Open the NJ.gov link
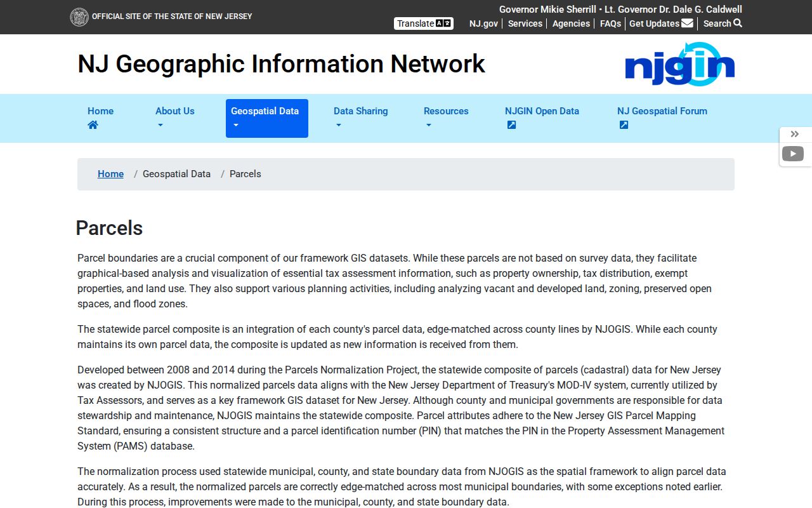Screen dimensions: 812x508 [x=483, y=23]
